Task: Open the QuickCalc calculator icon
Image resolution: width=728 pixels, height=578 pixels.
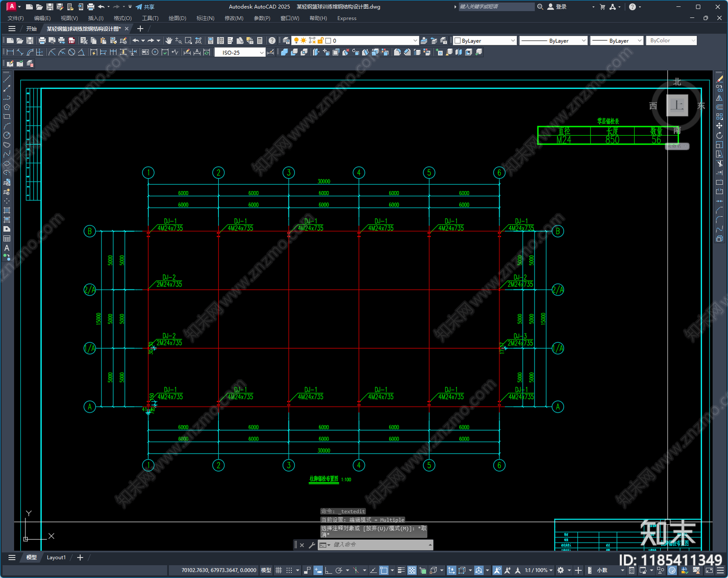Action: point(260,41)
